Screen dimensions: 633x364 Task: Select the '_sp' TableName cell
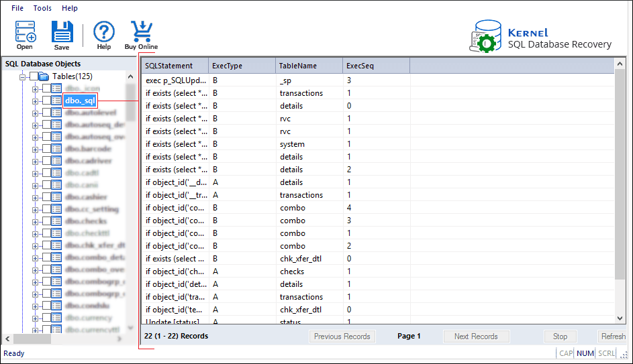[309, 80]
